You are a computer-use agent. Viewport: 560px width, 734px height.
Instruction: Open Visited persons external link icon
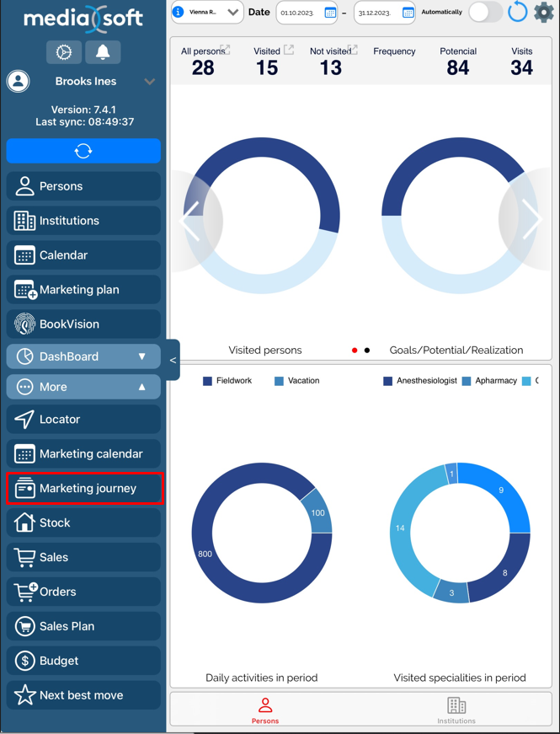coord(289,51)
